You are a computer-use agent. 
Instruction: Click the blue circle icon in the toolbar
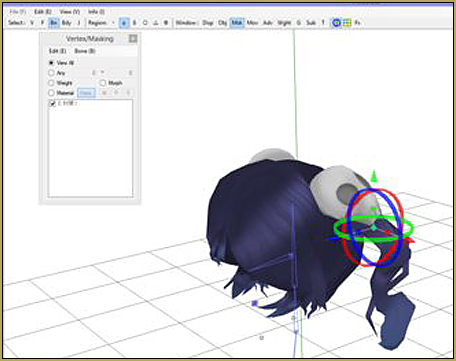pos(337,23)
